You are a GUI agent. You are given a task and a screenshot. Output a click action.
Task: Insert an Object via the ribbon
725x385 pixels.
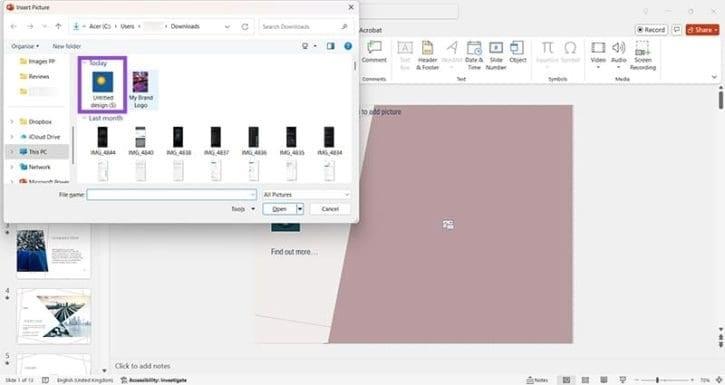point(517,52)
